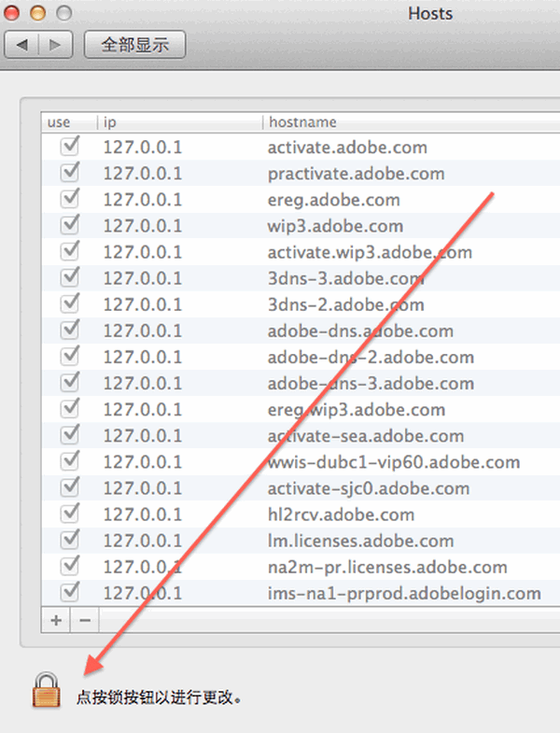Viewport: 560px width, 733px height.
Task: Select hostname hl2rcv.adobe.com
Action: point(341,515)
